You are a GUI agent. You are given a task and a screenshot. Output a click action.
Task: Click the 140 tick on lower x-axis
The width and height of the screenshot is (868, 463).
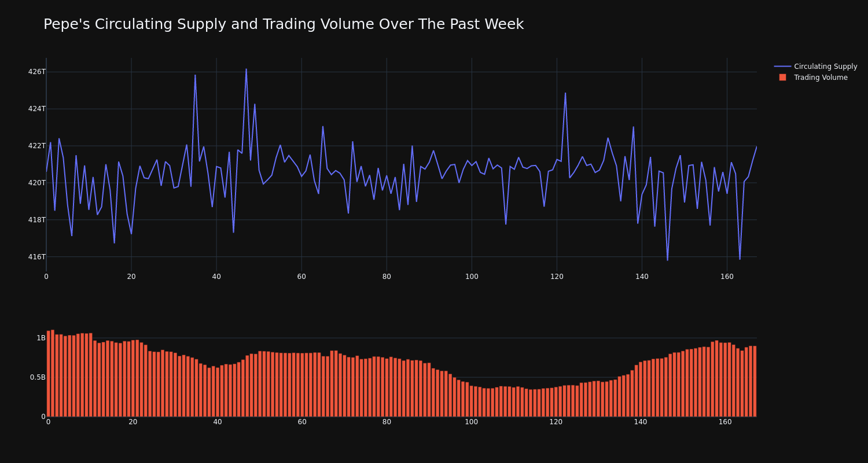[641, 422]
